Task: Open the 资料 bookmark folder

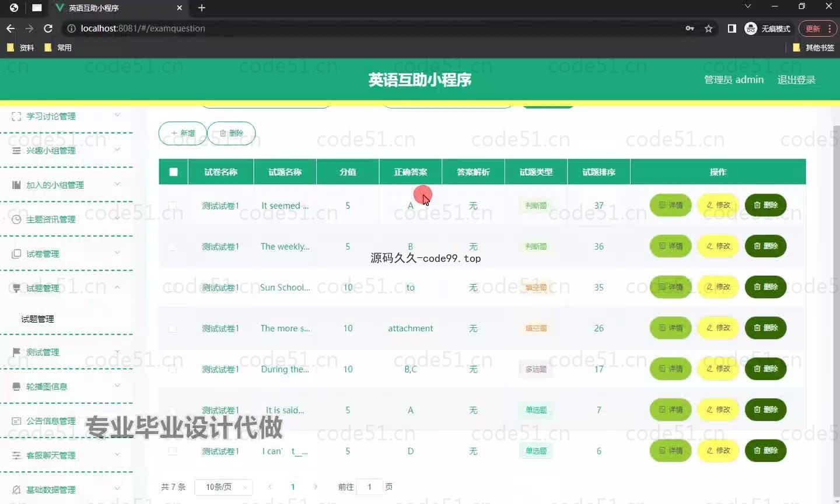Action: (x=20, y=48)
